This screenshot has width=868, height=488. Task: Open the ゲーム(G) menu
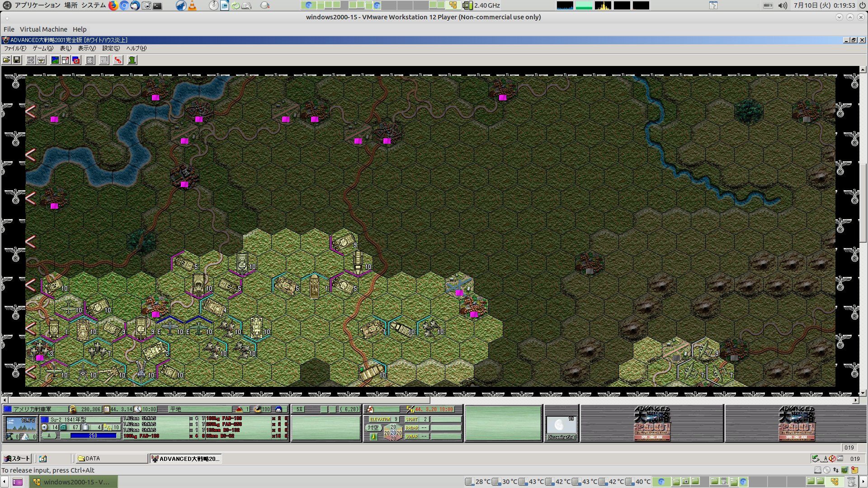[x=42, y=48]
